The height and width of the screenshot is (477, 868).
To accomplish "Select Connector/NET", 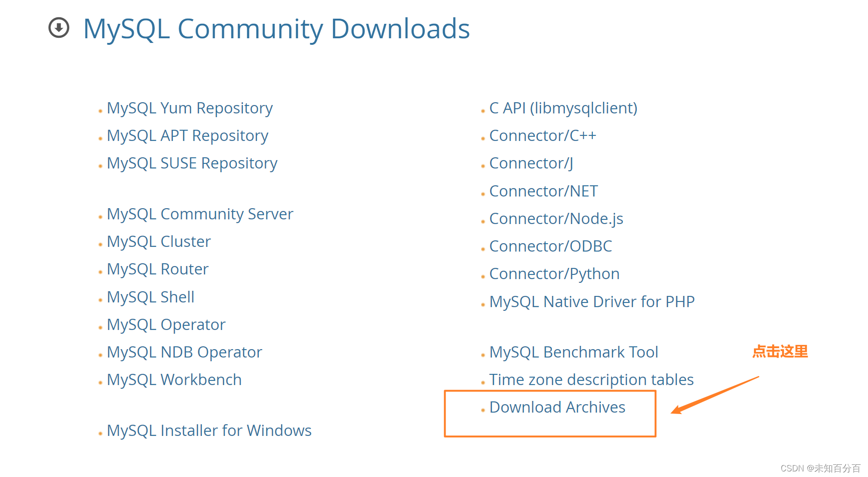I will pyautogui.click(x=543, y=190).
